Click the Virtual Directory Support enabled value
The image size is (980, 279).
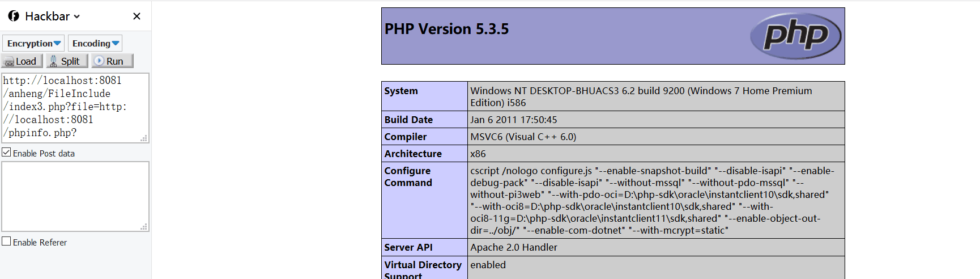pyautogui.click(x=488, y=265)
